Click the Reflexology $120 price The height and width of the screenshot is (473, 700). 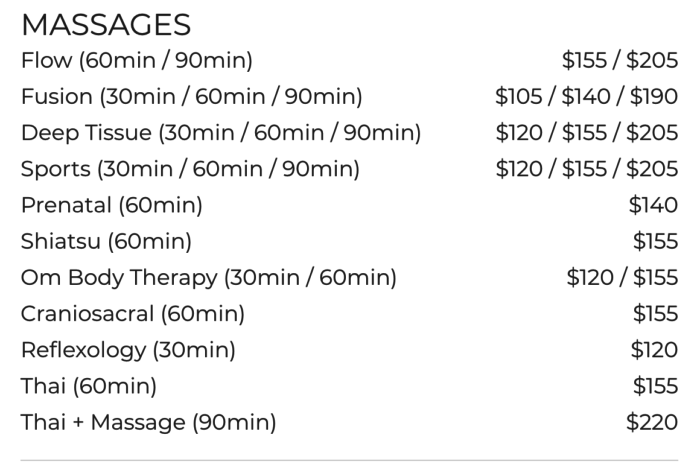[x=654, y=350]
